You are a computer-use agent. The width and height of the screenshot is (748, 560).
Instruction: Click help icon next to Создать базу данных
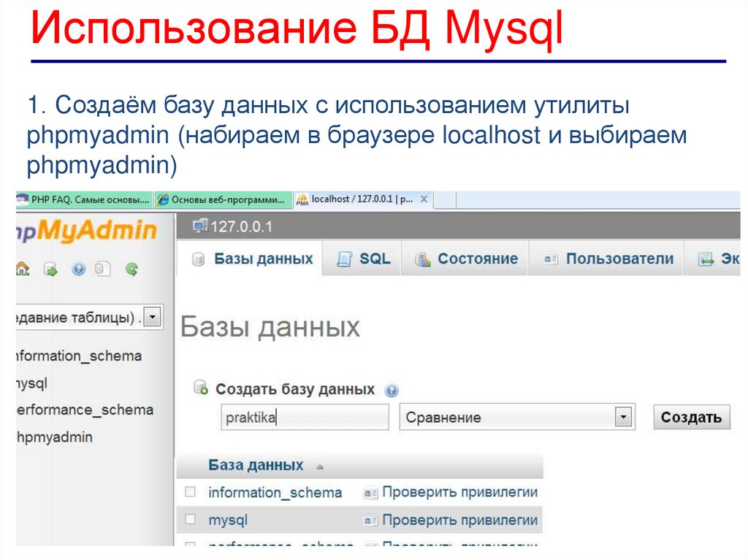(x=392, y=391)
